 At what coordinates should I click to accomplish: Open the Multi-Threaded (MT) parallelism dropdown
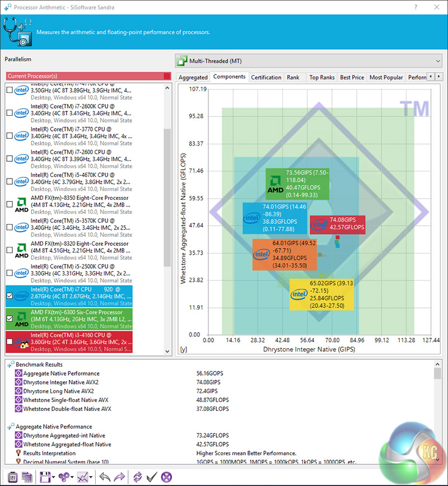(x=309, y=61)
